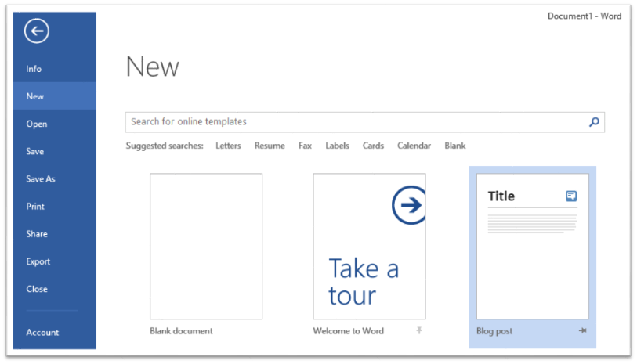Image resolution: width=637 pixels, height=364 pixels.
Task: Select the Blog post template thumbnail
Action: click(533, 247)
